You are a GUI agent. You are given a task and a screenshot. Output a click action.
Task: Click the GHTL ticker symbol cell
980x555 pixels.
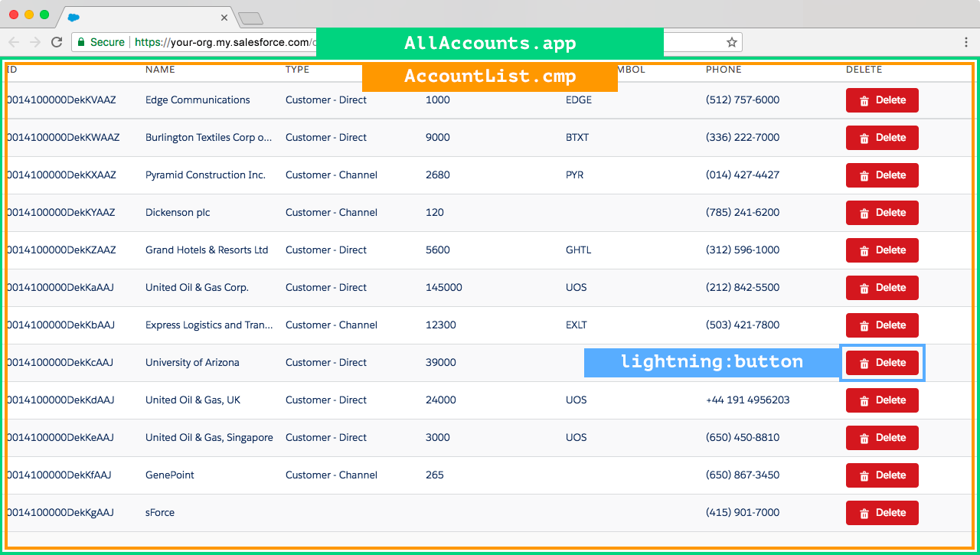(x=579, y=250)
